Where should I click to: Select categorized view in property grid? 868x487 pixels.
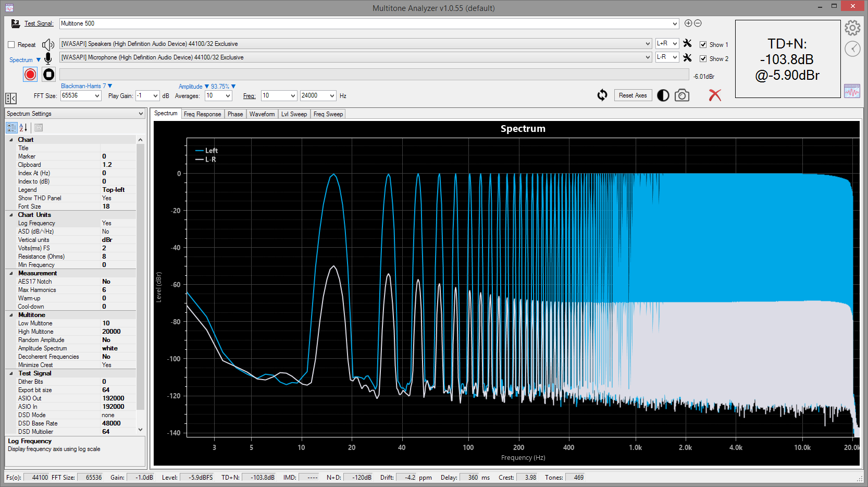[11, 127]
